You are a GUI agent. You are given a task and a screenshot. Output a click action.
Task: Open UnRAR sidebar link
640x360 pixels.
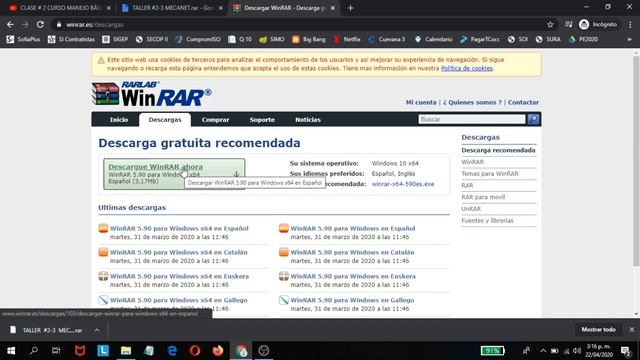(x=471, y=209)
